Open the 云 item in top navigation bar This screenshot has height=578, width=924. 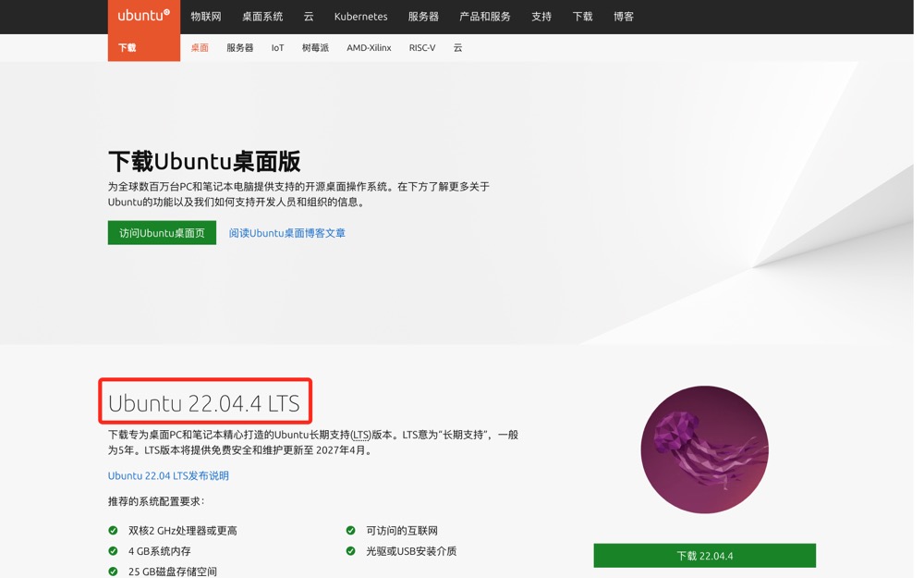[x=309, y=17]
